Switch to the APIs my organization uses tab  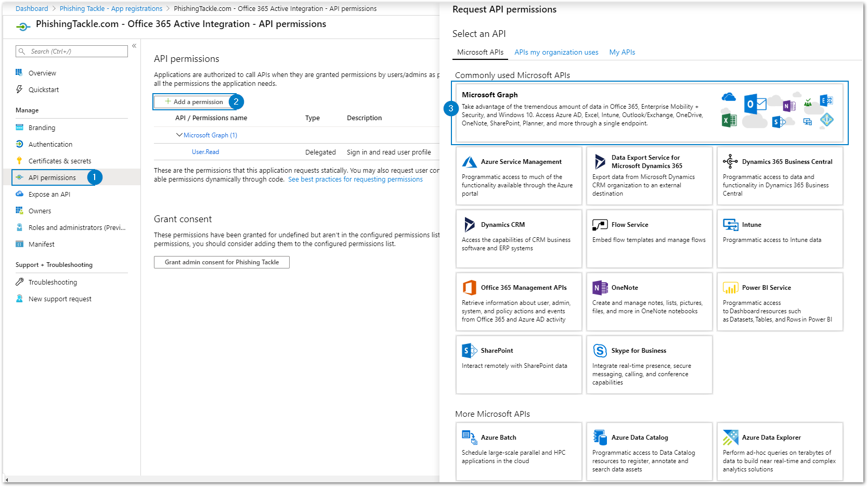point(556,52)
